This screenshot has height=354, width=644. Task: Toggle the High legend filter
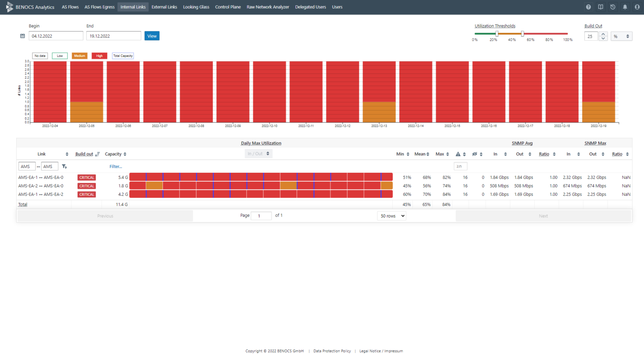coord(99,55)
